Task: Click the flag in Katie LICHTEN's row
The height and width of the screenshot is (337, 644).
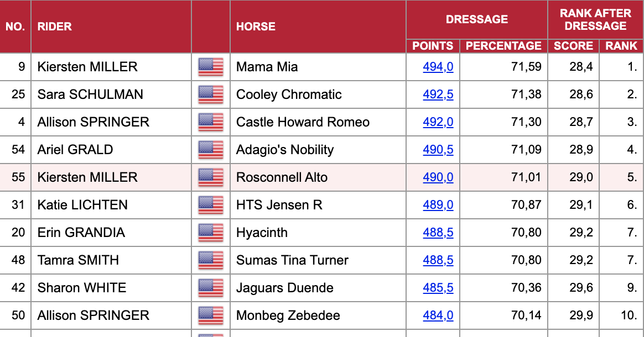Action: [x=211, y=205]
